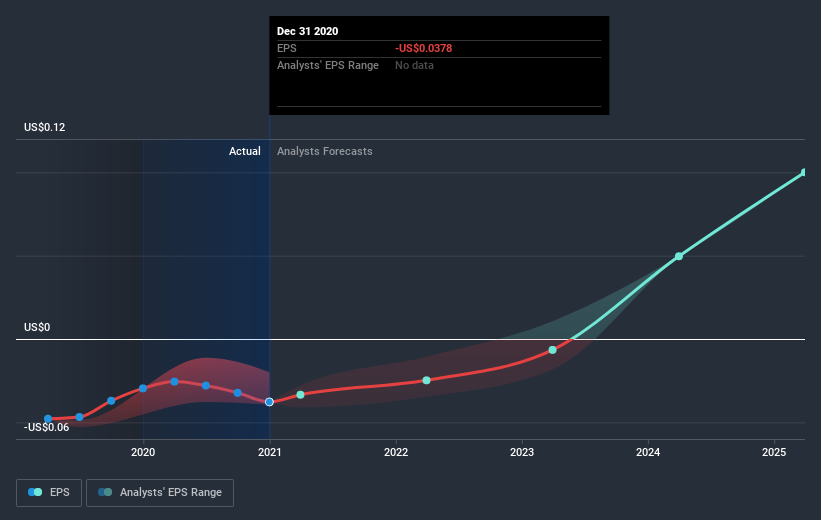This screenshot has height=520, width=821.
Task: Click the 2020 axis-aligned EPS data point
Action: pos(143,389)
